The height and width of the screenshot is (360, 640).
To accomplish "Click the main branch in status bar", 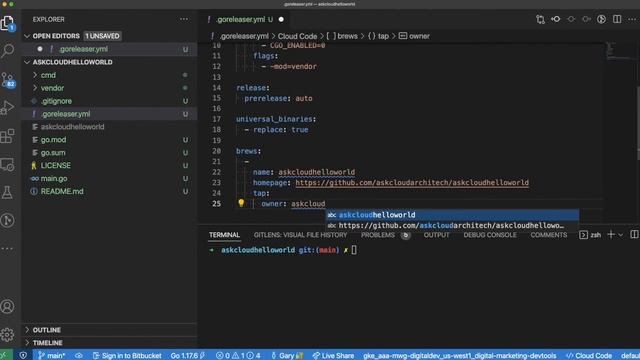I will [x=52, y=356].
